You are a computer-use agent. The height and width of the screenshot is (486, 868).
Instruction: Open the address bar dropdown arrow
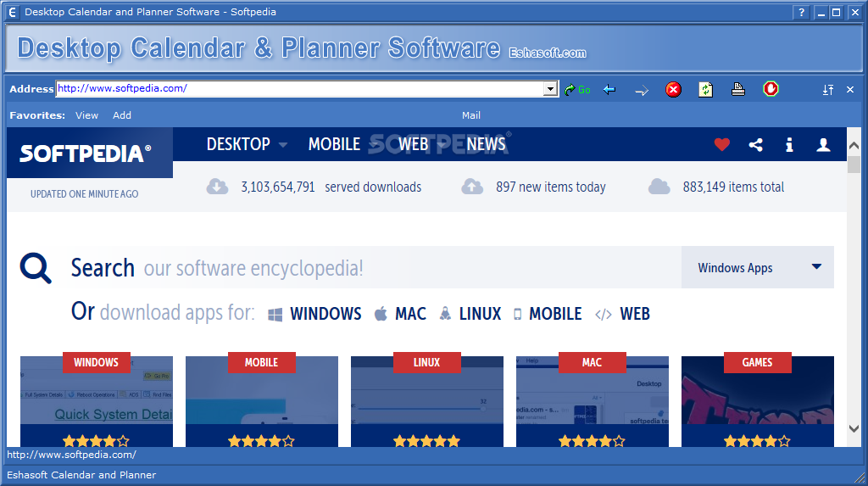[549, 89]
